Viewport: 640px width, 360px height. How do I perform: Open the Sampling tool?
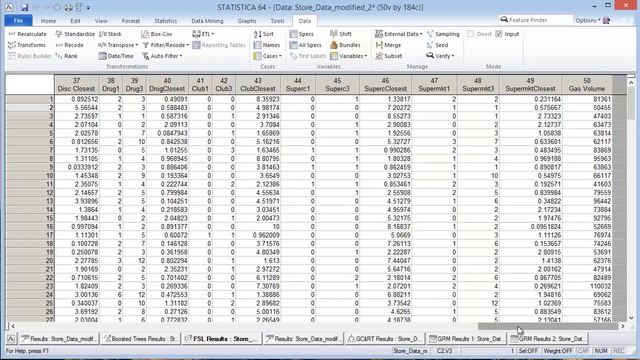pos(443,34)
